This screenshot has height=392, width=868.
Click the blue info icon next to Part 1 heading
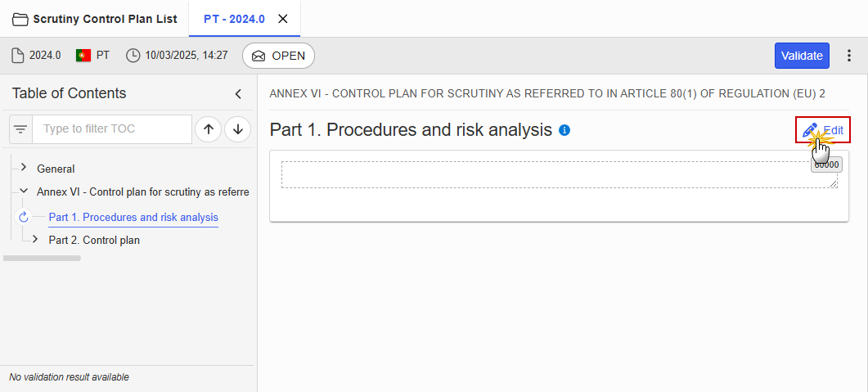(x=564, y=131)
